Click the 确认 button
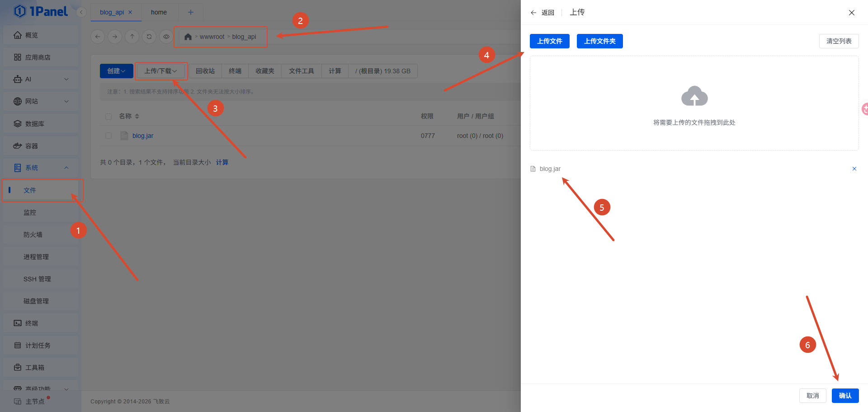Viewport: 868px width, 412px height. (845, 396)
